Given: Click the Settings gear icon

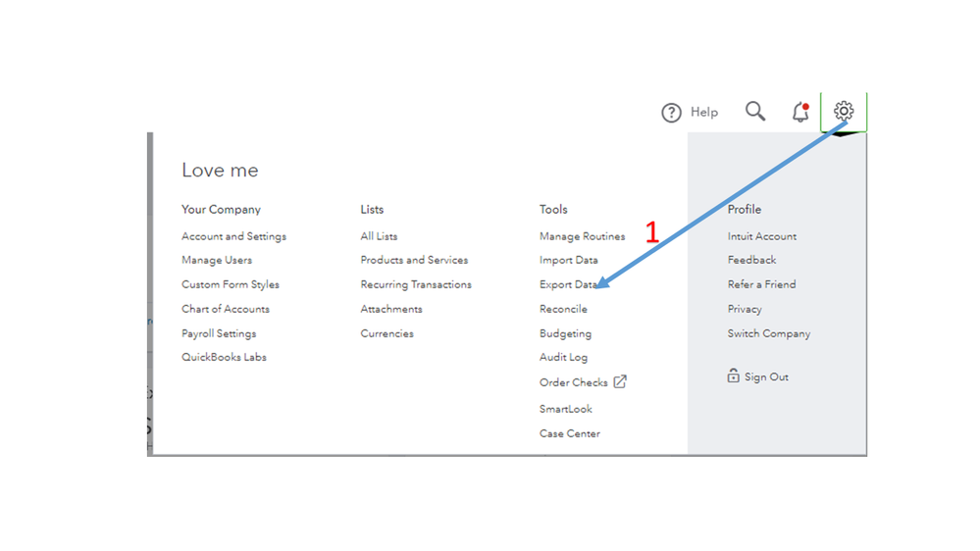Looking at the screenshot, I should (x=844, y=111).
